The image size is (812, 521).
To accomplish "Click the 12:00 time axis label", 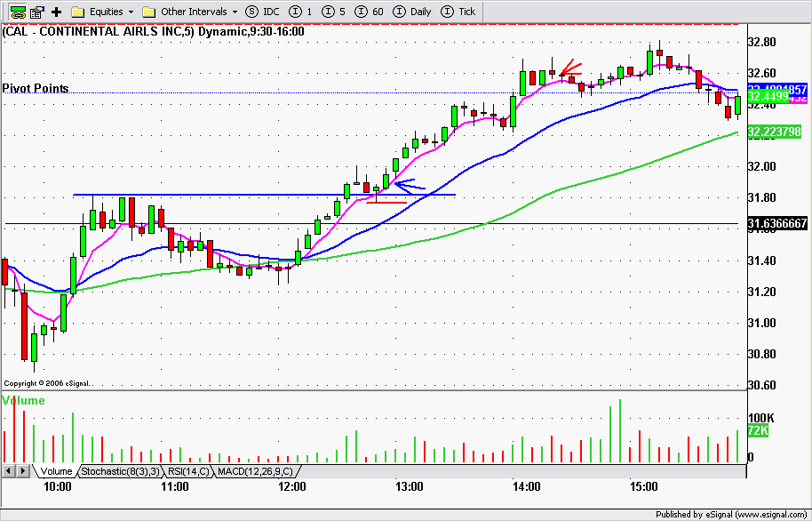I will pos(291,487).
